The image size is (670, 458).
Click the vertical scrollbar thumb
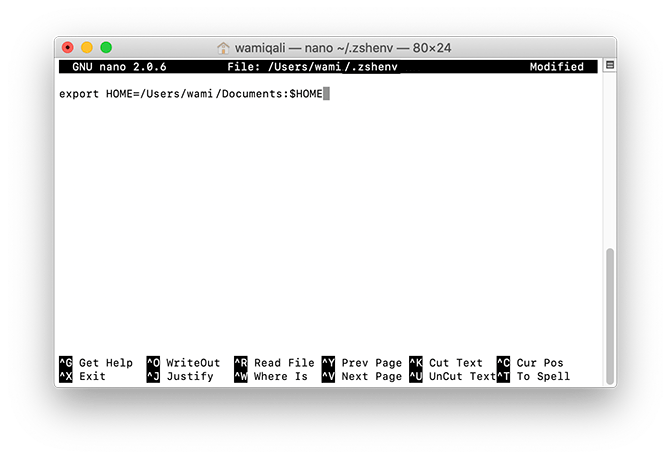(x=610, y=317)
